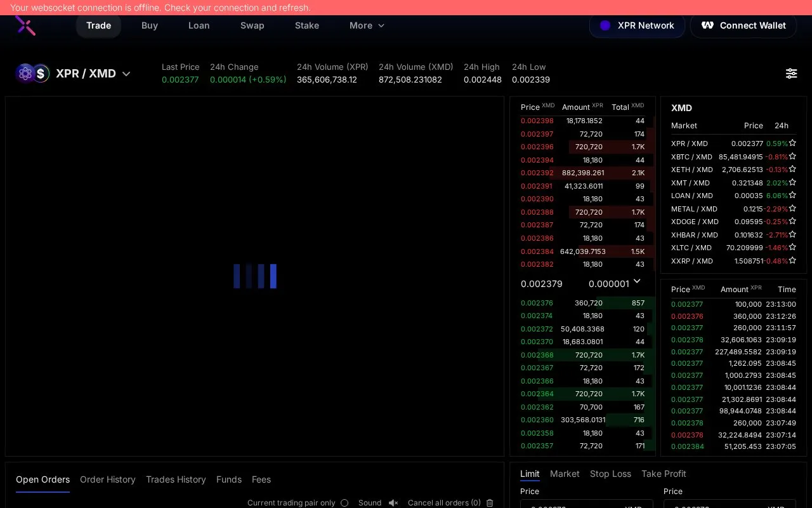Star the XMT / XMD market

click(x=792, y=182)
